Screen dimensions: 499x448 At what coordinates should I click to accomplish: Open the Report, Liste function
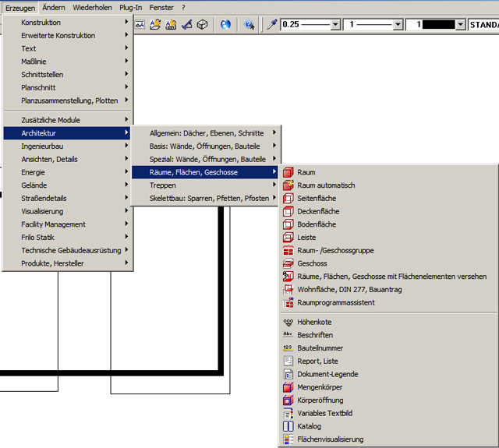click(x=317, y=361)
